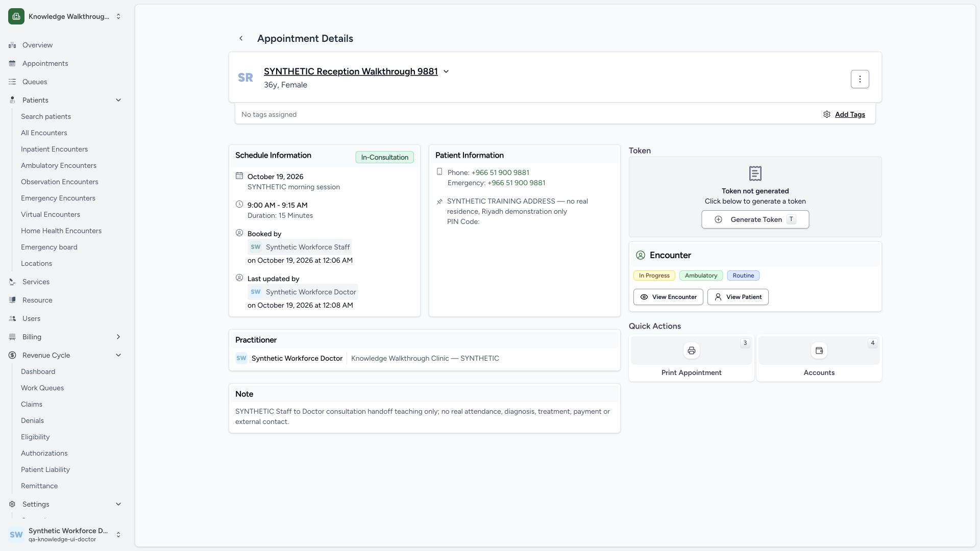
Task: Click the Resource sidebar icon
Action: coord(12,300)
